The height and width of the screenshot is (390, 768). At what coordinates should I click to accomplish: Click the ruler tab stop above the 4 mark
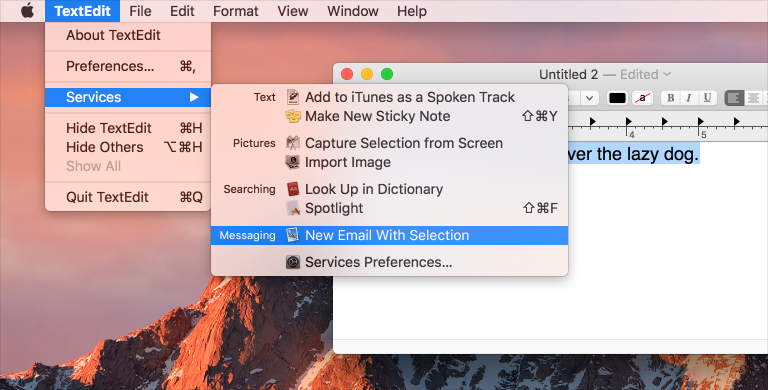click(629, 121)
